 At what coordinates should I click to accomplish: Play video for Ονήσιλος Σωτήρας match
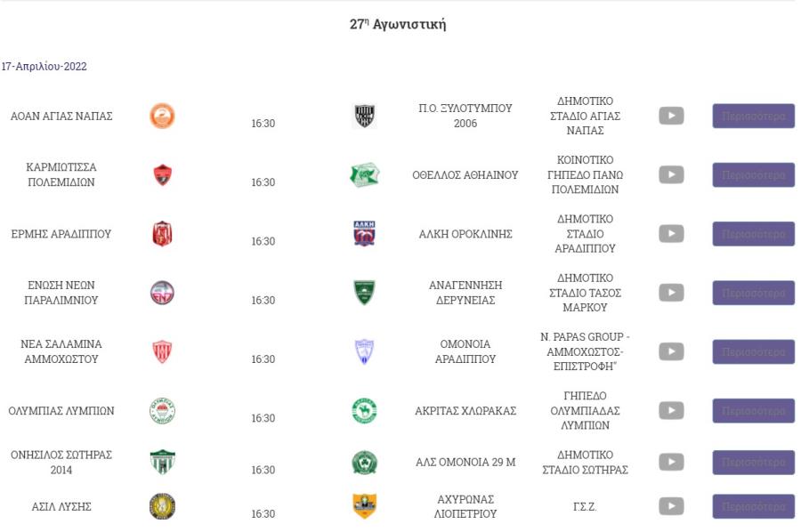click(671, 462)
